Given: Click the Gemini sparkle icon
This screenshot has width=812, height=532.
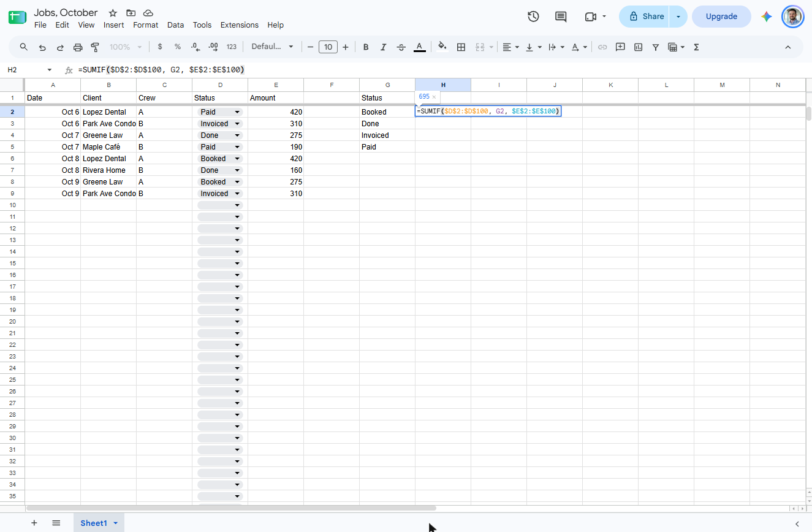Looking at the screenshot, I should [x=767, y=17].
